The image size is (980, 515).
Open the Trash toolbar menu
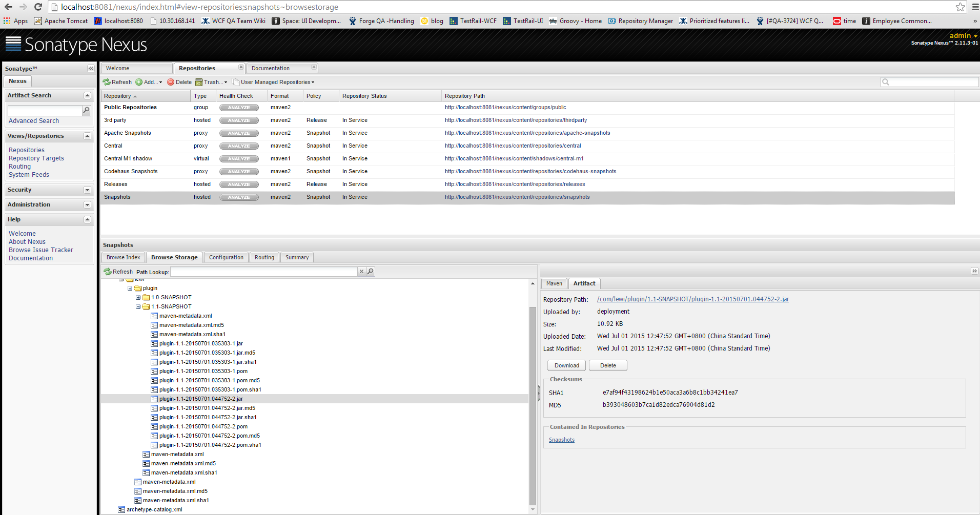(x=211, y=82)
